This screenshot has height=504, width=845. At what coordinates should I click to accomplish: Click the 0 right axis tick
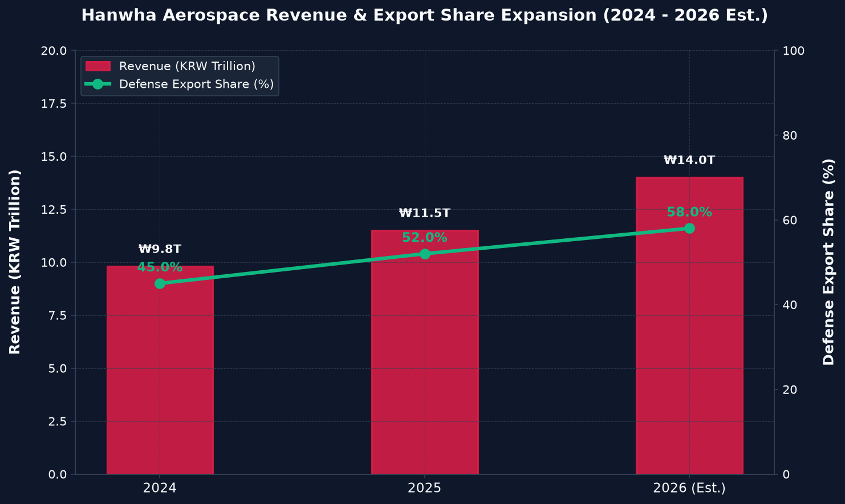point(786,474)
